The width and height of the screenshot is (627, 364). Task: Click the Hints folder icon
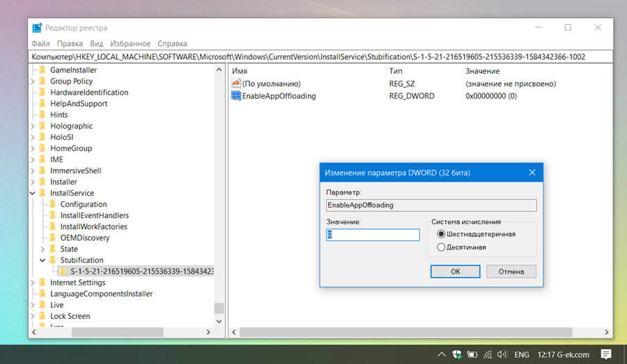[x=42, y=115]
